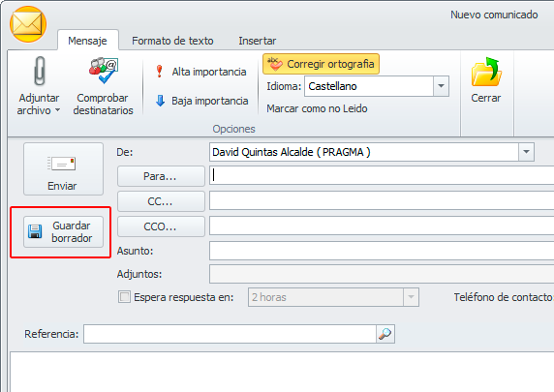Click the CCO... button
554x392 pixels.
[161, 226]
